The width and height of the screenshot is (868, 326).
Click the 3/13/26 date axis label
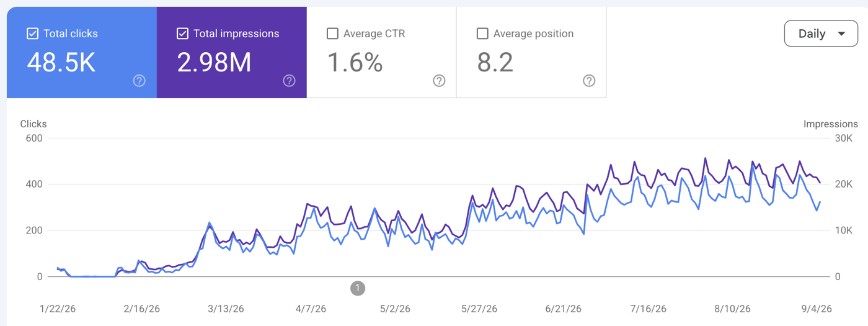click(x=226, y=309)
